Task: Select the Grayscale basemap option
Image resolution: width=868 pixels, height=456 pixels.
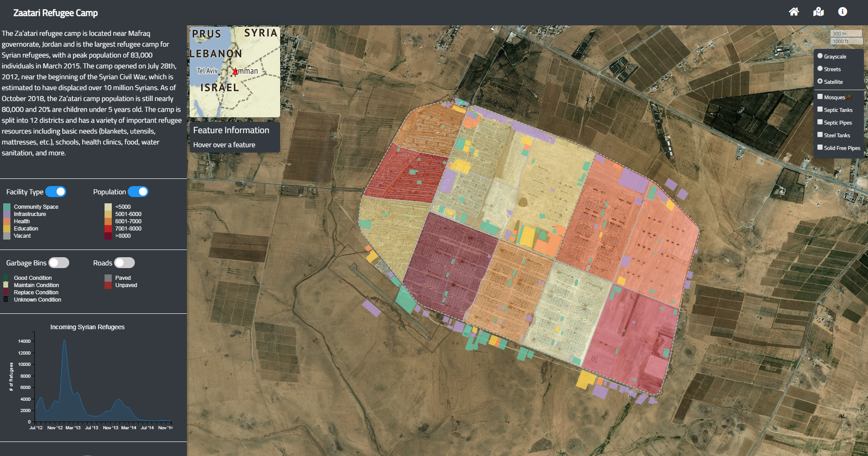Action: pyautogui.click(x=820, y=56)
